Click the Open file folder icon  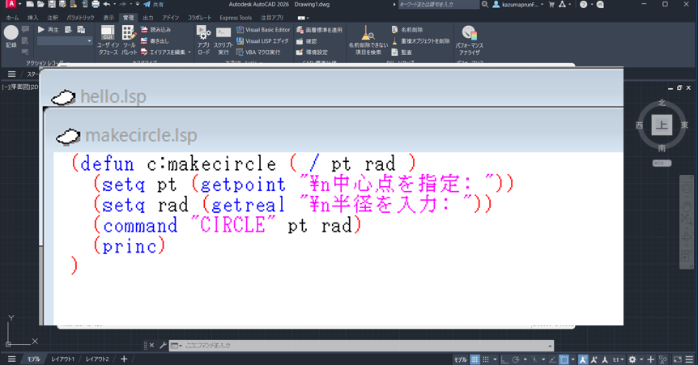41,4
